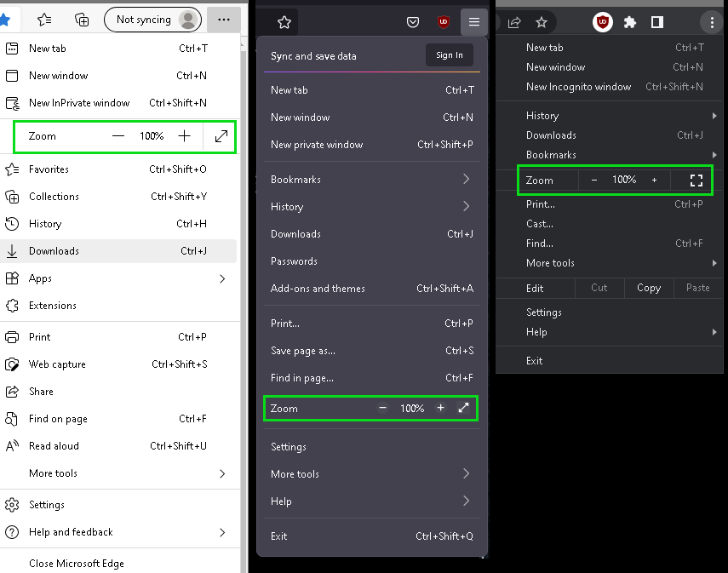Select New Incognito window in Chrome menu
Screen dimensions: 728x573
(609, 87)
